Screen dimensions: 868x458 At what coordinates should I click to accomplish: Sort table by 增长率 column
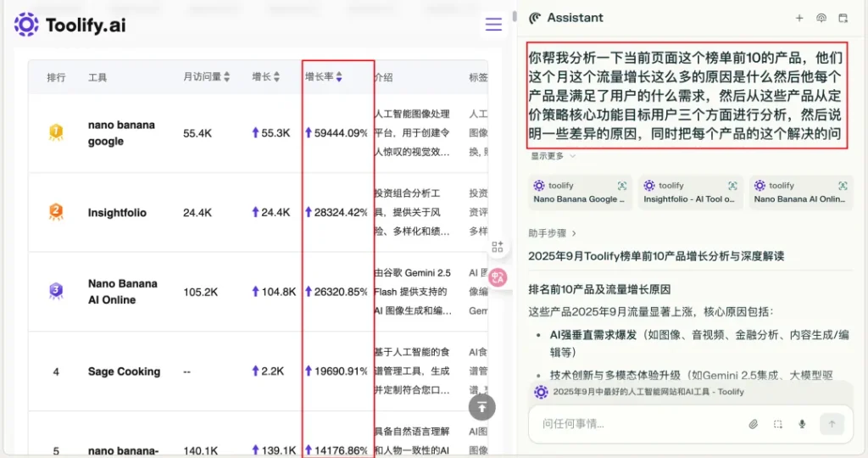point(324,77)
